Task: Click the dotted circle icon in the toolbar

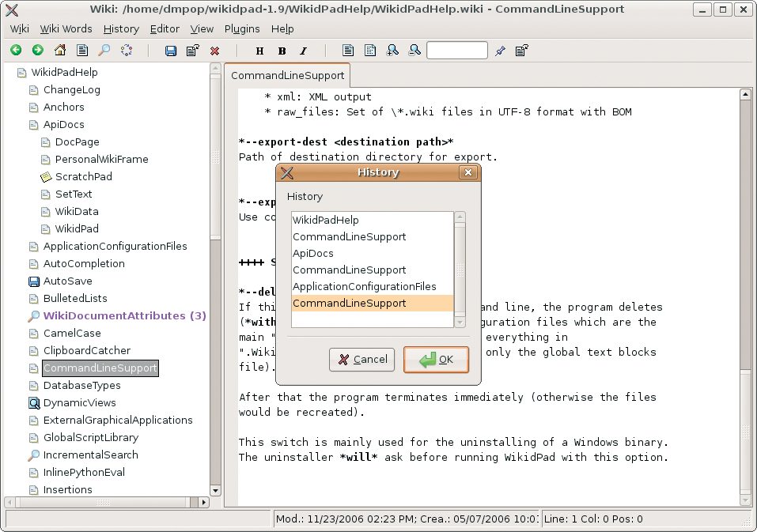Action: [127, 50]
